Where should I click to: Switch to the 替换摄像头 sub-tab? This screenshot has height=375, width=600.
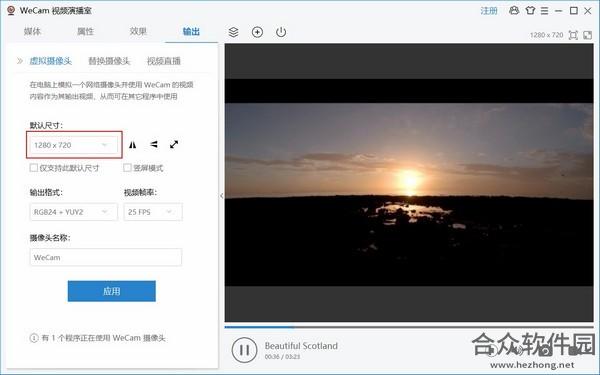pos(109,61)
